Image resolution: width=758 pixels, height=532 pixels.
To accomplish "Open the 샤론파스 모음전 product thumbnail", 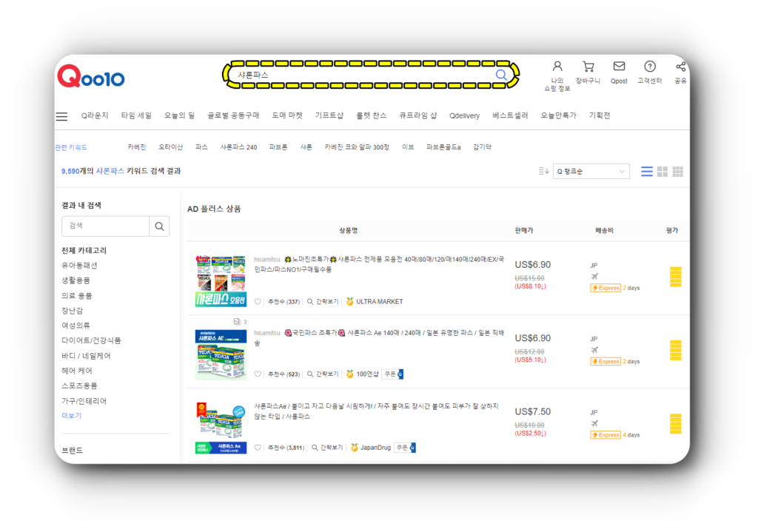I will click(221, 280).
